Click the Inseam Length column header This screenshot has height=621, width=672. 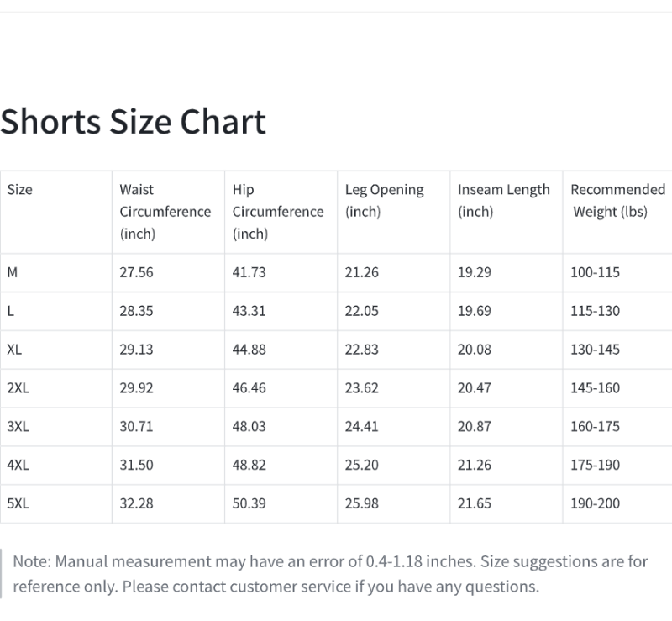[503, 201]
